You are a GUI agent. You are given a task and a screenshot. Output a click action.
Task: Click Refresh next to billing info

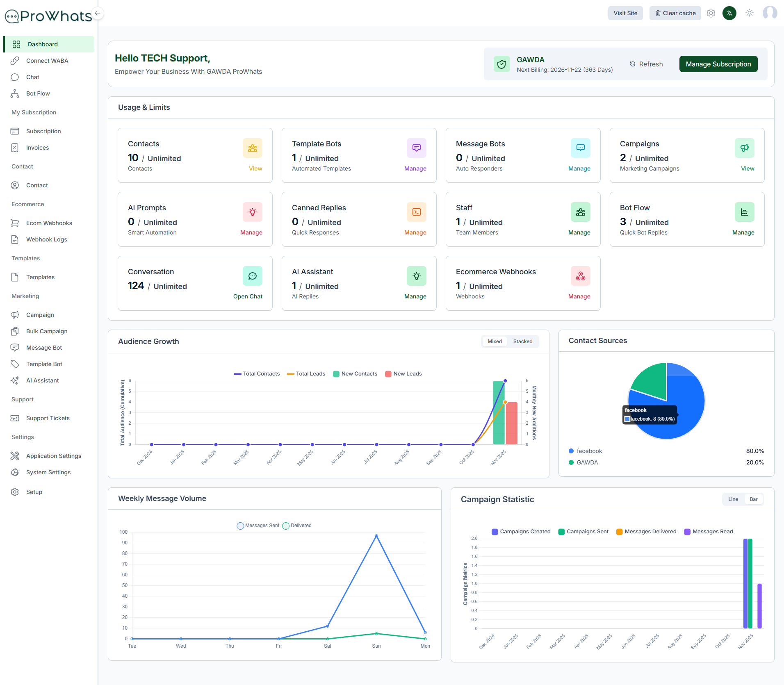646,64
